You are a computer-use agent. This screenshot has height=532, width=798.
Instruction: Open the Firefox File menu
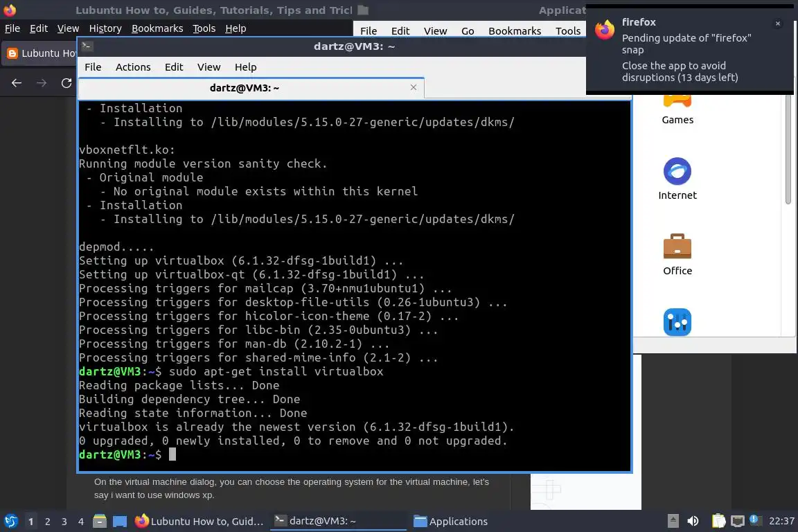click(12, 28)
